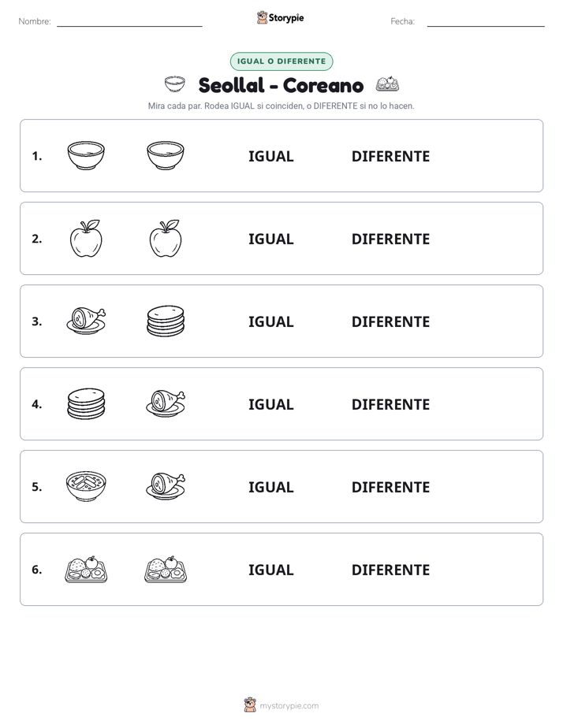
Task: Click the Fecha input line
Action: click(486, 22)
